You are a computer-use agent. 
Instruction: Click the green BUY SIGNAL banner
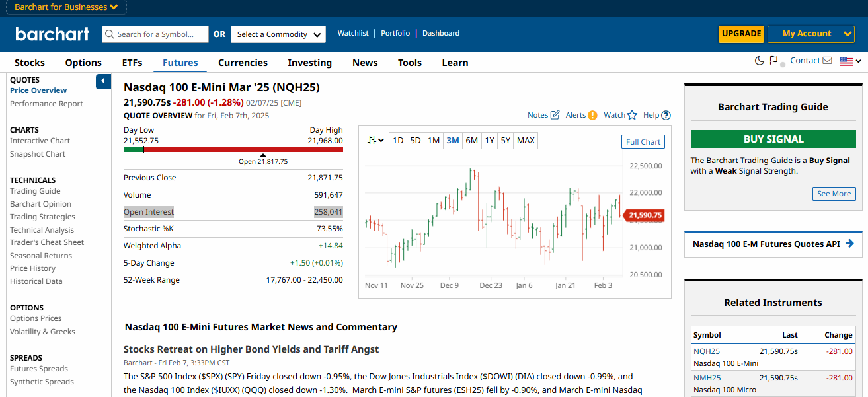tap(773, 139)
